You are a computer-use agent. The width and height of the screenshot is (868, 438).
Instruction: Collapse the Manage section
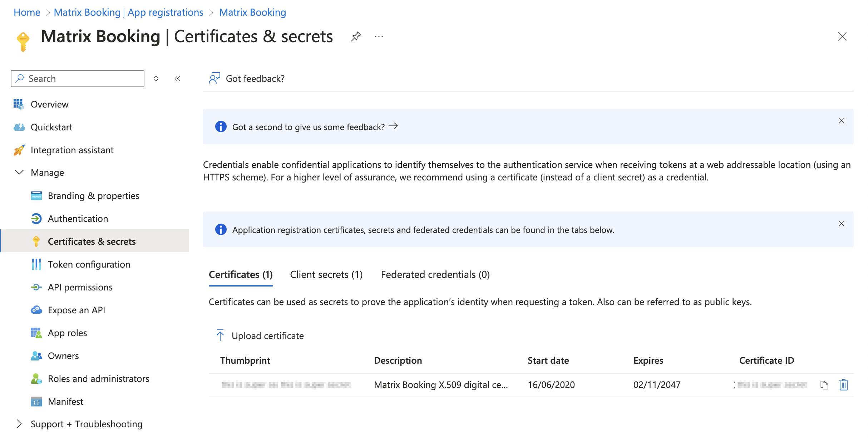[20, 173]
